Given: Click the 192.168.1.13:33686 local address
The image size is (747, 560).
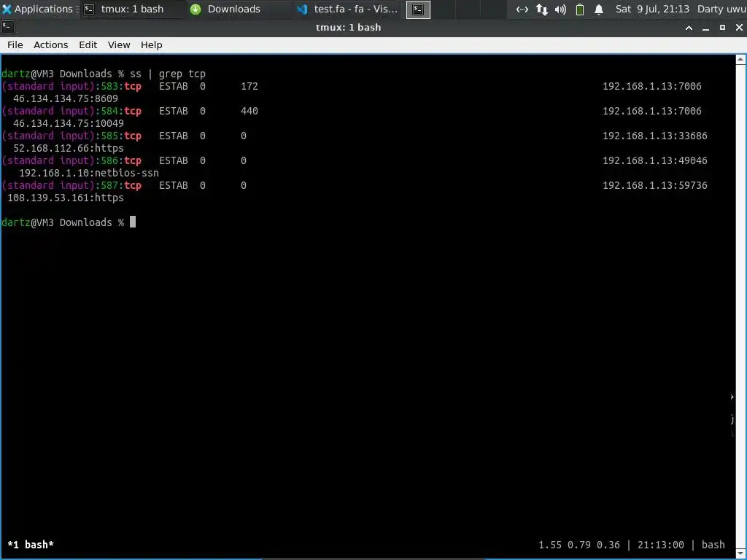Looking at the screenshot, I should pos(655,136).
